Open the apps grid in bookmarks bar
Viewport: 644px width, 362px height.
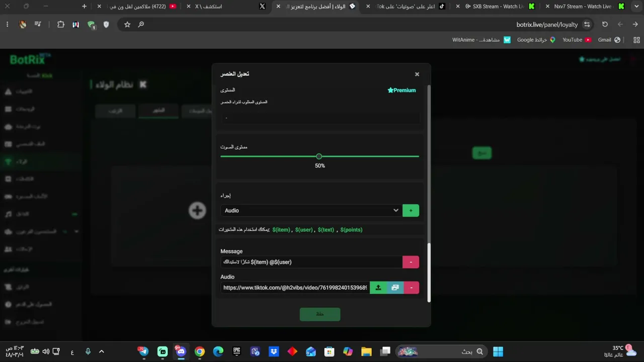click(x=636, y=40)
